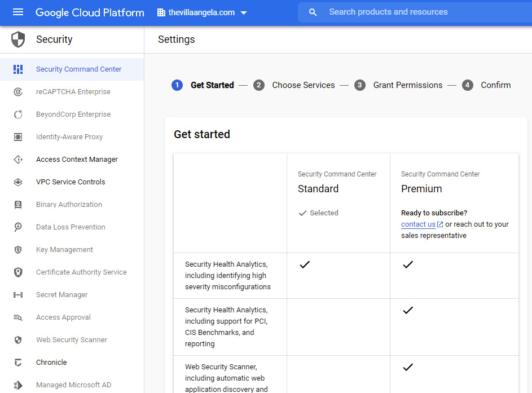
Task: Open Security Command Center in sidebar
Action: pos(72,69)
